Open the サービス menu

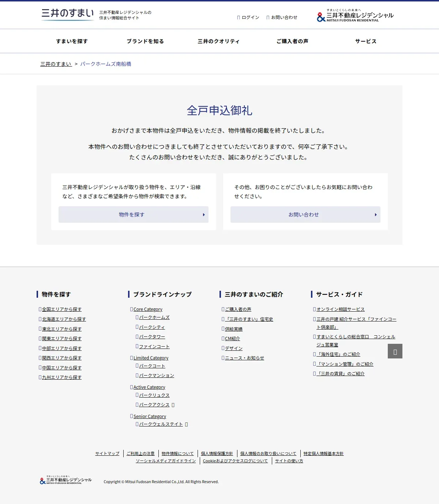[x=366, y=41]
